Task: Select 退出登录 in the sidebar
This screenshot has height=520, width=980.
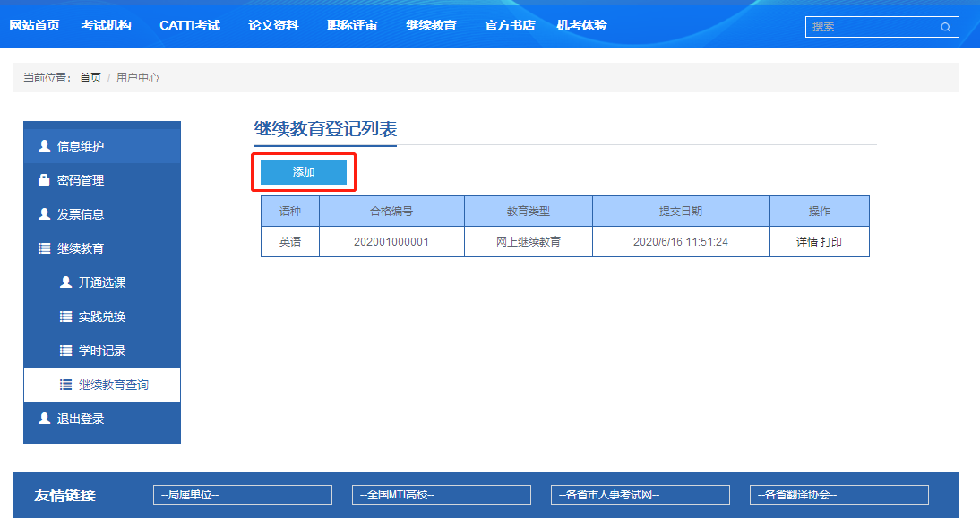Action: point(81,419)
